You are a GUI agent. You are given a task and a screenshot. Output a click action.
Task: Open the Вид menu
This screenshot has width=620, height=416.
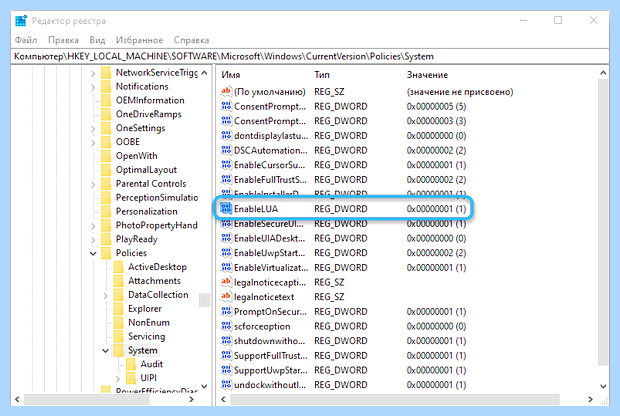click(x=97, y=40)
